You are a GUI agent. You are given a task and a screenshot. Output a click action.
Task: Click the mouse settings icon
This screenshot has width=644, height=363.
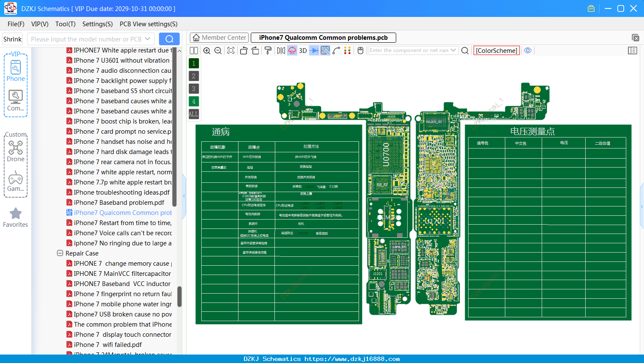[360, 50]
